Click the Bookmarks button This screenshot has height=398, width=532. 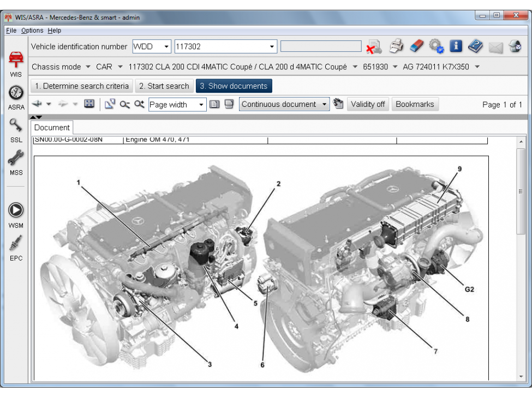tap(416, 104)
